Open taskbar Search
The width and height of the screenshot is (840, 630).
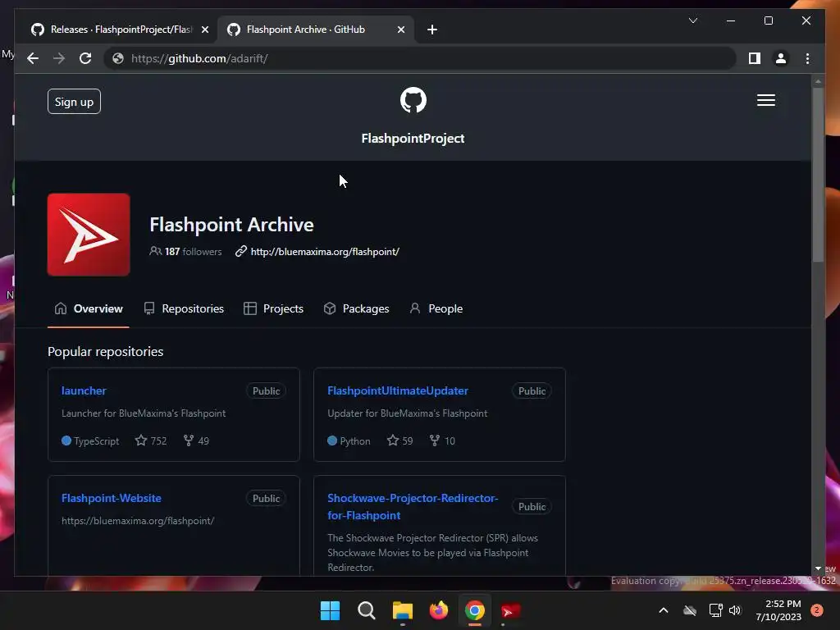click(367, 610)
